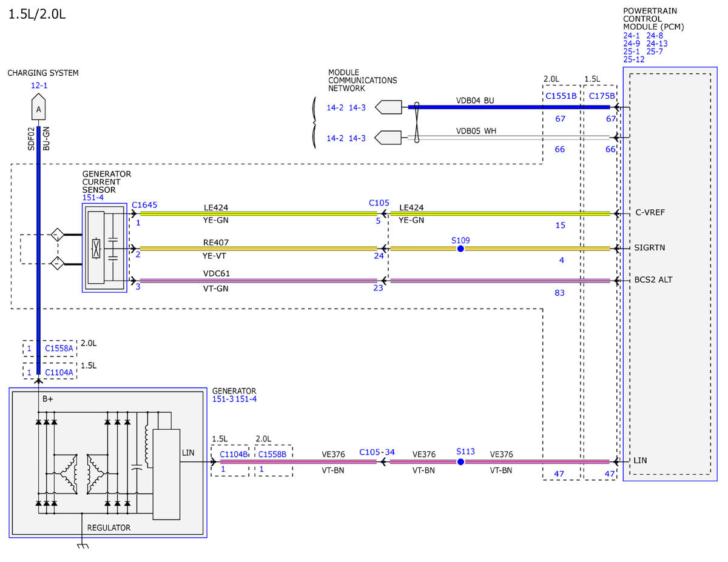Open the 24-9 PCM page reference
728x562 pixels.
pos(632,44)
